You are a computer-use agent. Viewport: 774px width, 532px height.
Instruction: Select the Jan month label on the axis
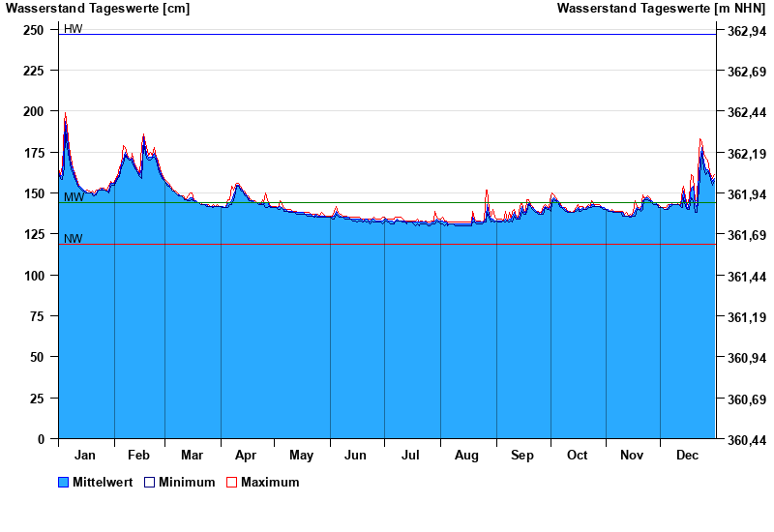[x=85, y=456]
